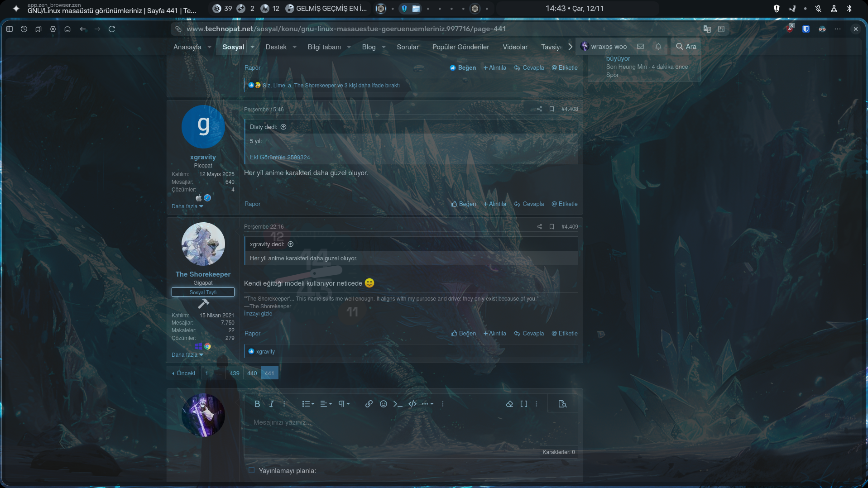Toggle italic formatting in the reply editor
The height and width of the screenshot is (488, 868).
pos(271,404)
